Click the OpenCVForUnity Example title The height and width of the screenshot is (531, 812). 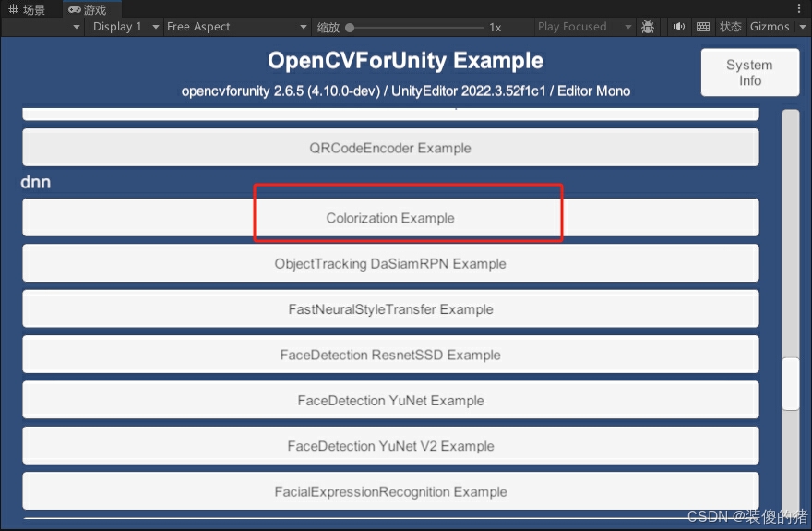coord(405,61)
